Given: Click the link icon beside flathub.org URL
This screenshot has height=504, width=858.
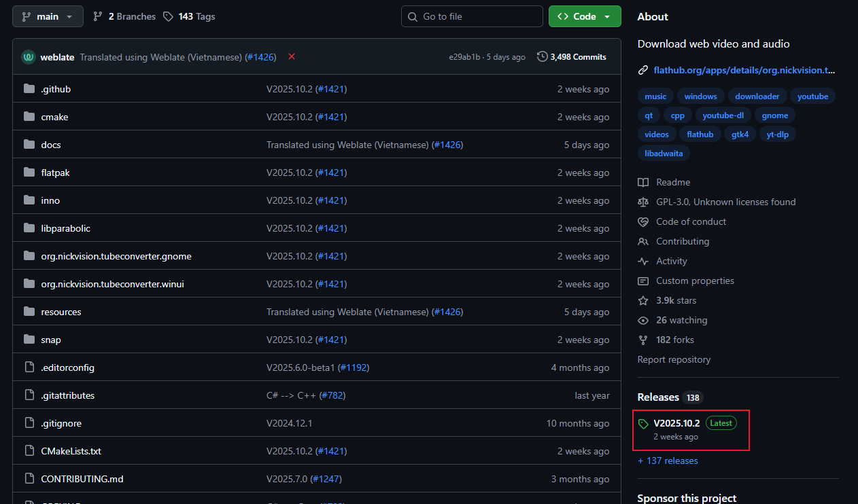Looking at the screenshot, I should click(x=643, y=70).
